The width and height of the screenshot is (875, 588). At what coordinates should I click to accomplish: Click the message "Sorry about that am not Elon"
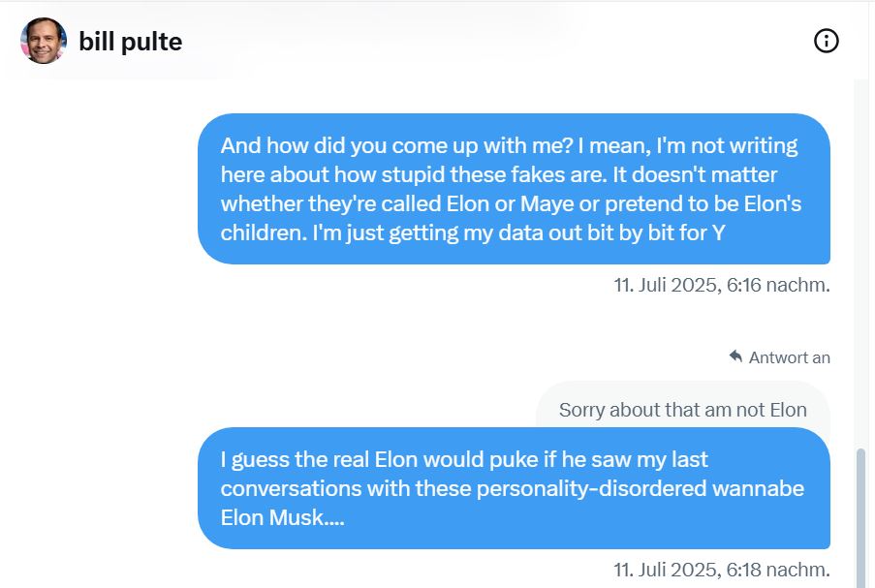pos(681,409)
